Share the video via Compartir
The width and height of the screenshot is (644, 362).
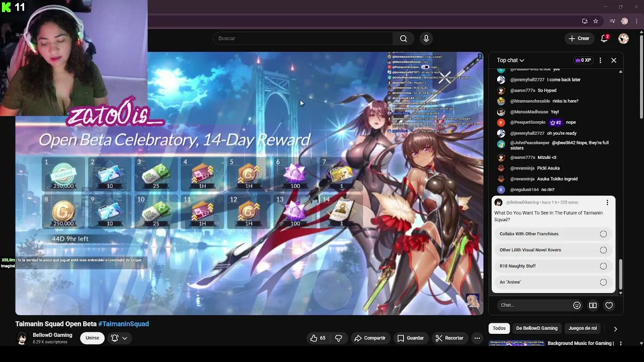tap(370, 338)
